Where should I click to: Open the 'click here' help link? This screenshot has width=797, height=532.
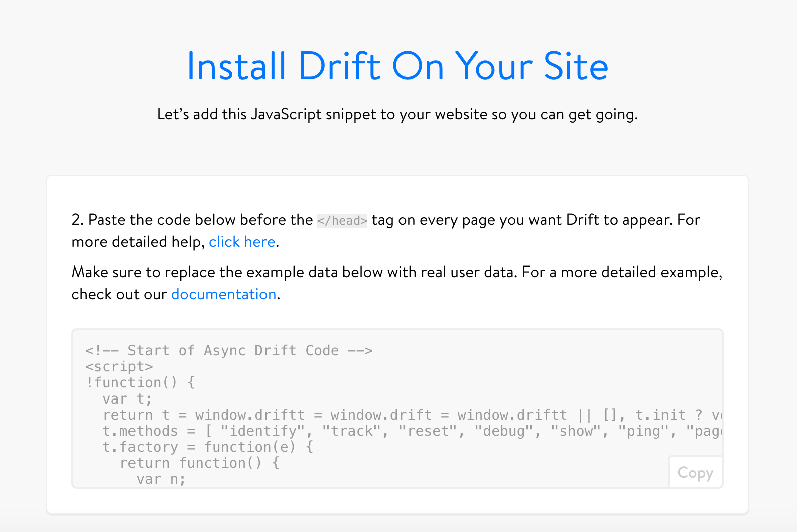pos(242,242)
